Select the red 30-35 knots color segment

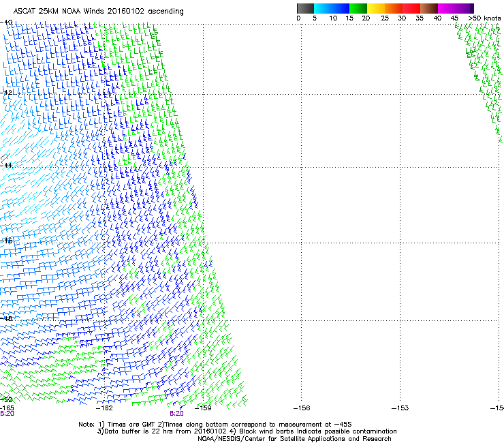point(411,8)
